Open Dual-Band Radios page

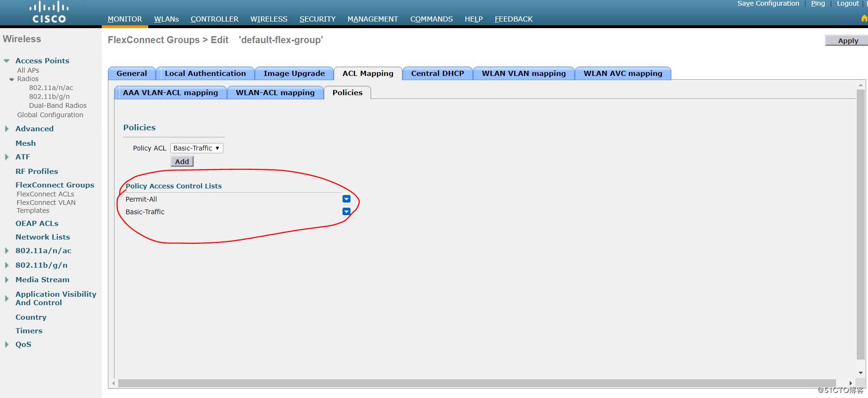(58, 105)
